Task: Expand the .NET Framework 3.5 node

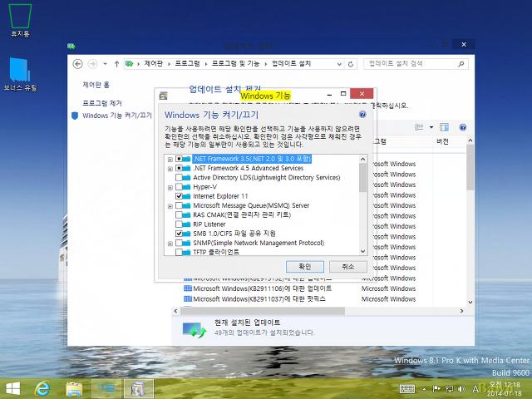Action: (170, 159)
